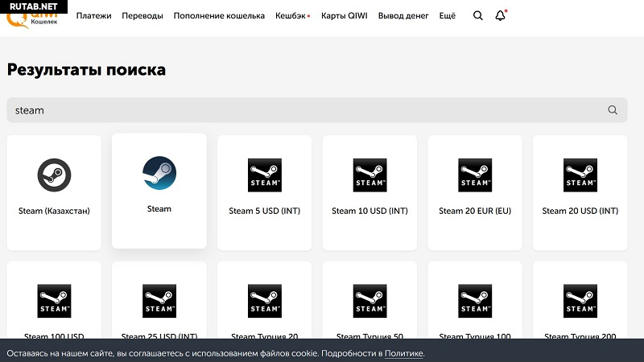
Task: Follow the Политике cookie link
Action: tap(403, 354)
